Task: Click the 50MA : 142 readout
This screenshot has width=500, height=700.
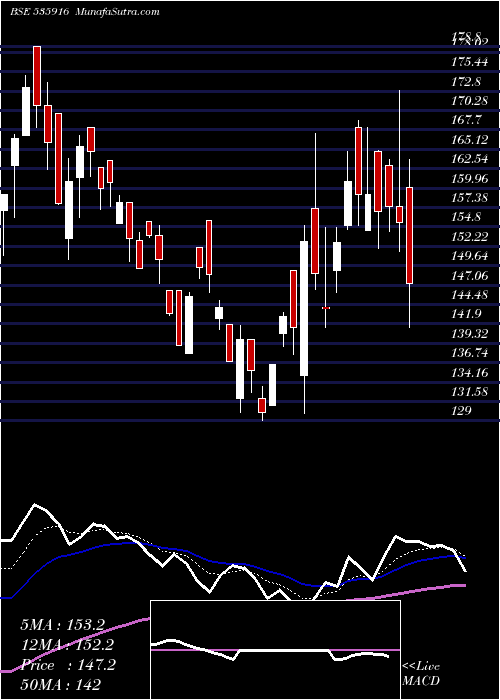Action: click(60, 684)
